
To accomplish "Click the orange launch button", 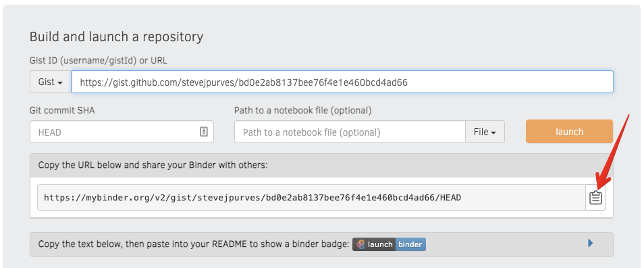I will (569, 132).
